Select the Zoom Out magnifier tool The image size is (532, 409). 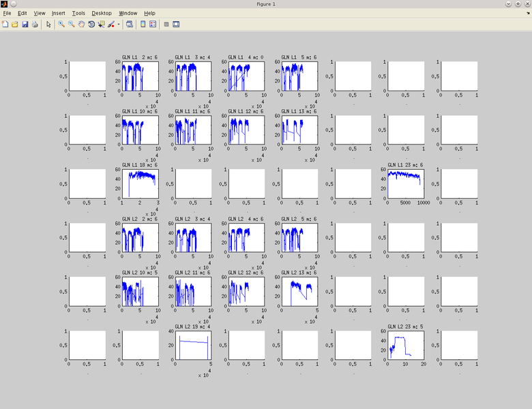point(72,25)
